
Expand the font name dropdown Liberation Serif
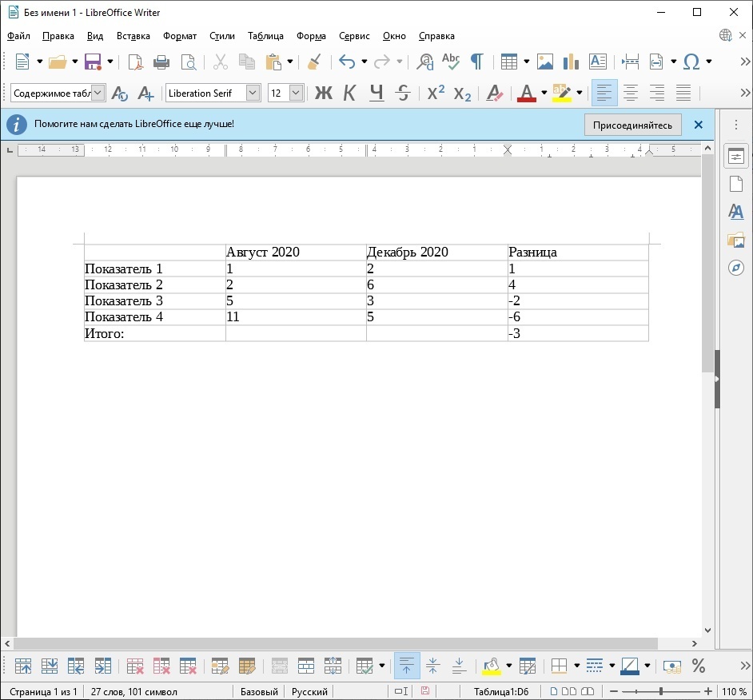(253, 93)
